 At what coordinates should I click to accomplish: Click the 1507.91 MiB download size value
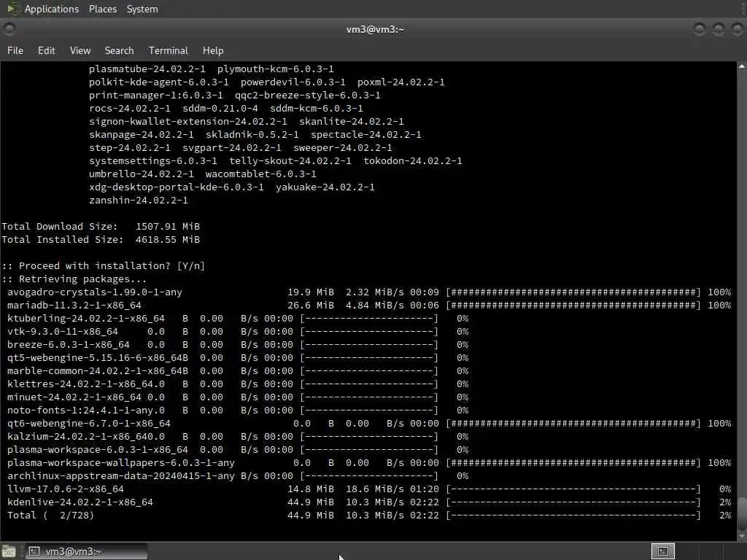[168, 226]
